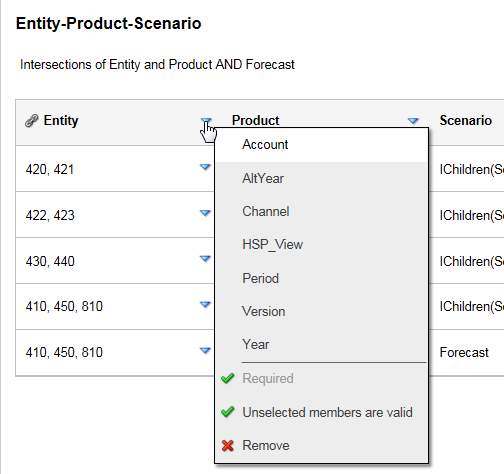Expand dropdown arrow in the 420, 421 row
Viewport: 504px width, 474px height.
[x=205, y=167]
